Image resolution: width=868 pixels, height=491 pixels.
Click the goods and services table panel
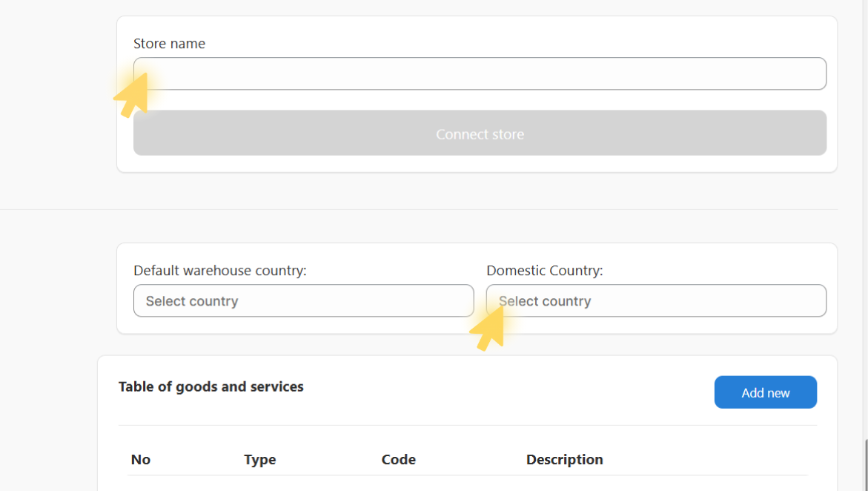click(467, 423)
